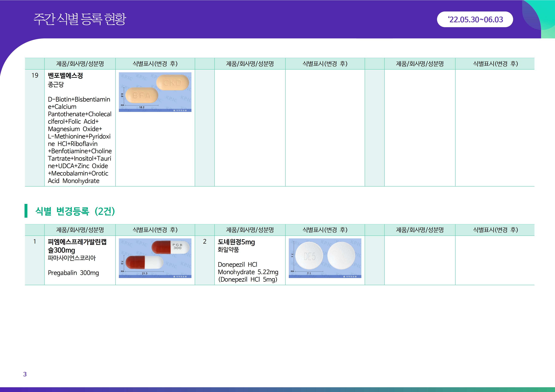The width and height of the screenshot is (555, 392).
Task: Click the page number 3
Action: [25, 374]
